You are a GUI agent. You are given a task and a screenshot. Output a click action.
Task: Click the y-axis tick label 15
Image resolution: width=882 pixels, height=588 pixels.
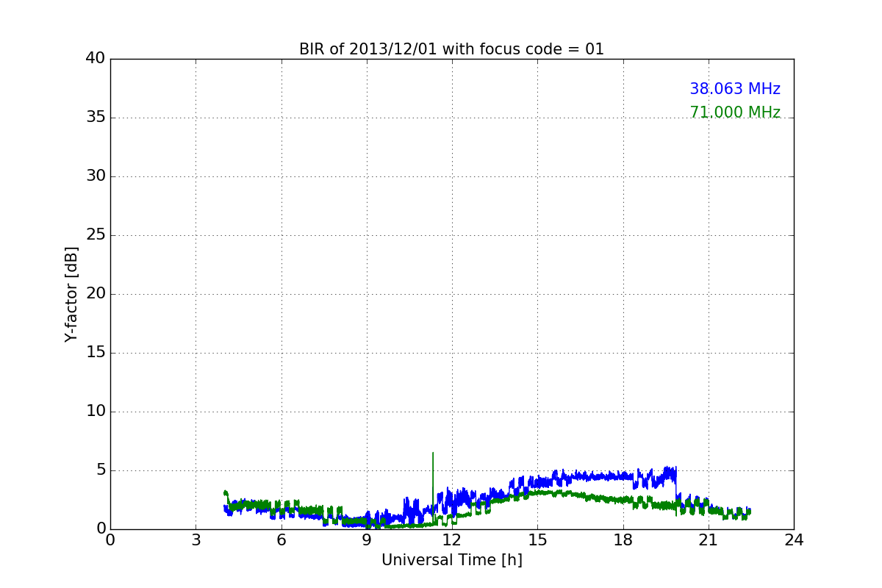(x=96, y=353)
